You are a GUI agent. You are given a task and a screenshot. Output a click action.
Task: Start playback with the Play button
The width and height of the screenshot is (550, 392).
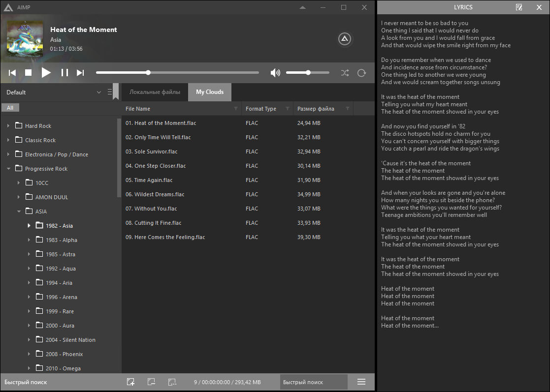[x=46, y=73]
